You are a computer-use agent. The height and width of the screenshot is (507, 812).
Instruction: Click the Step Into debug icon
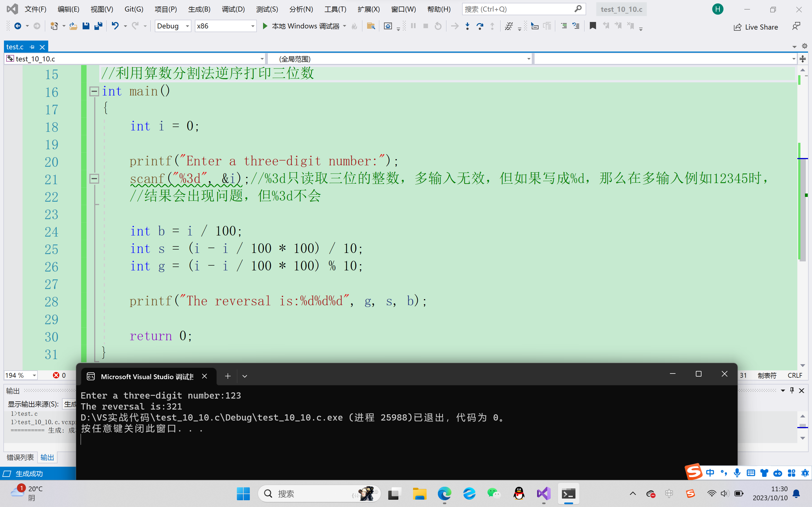(x=467, y=26)
